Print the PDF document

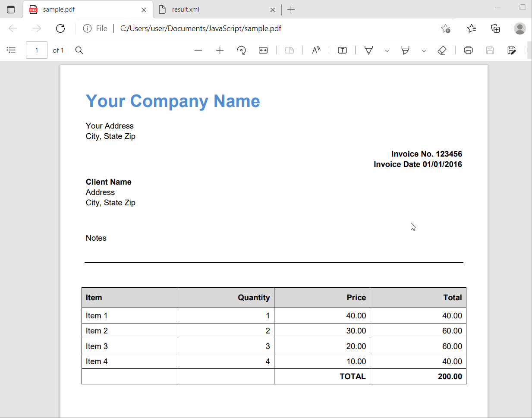(468, 50)
